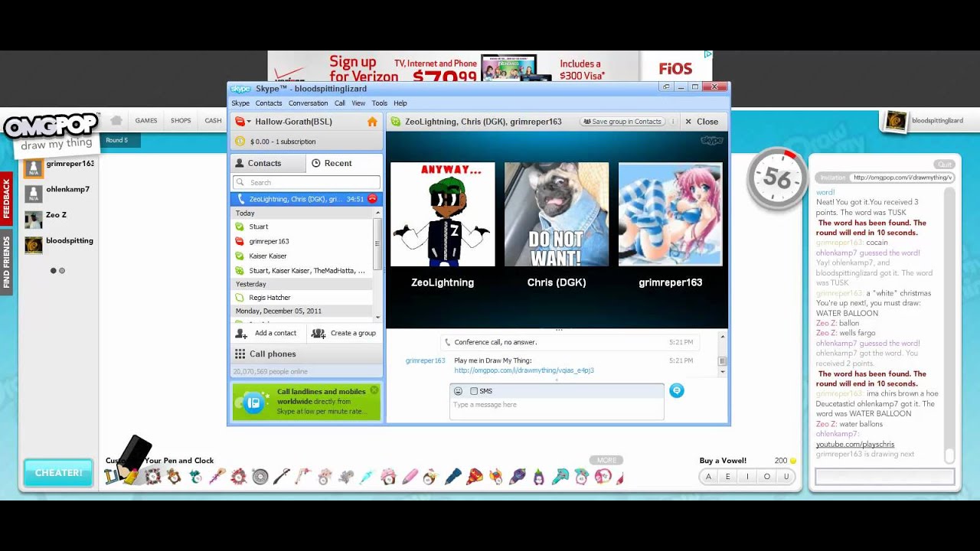Open the Call menu
The width and height of the screenshot is (980, 551).
[339, 103]
